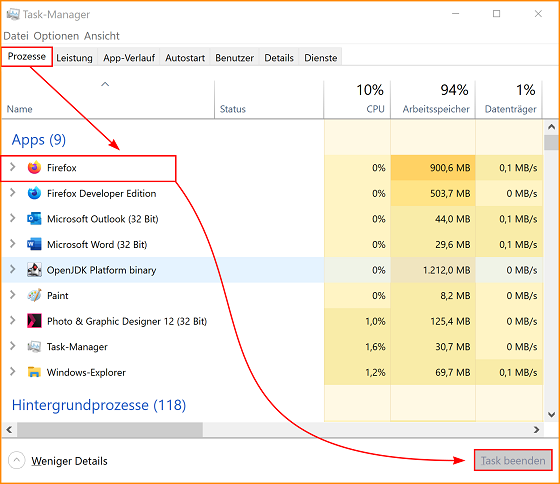Expand the Firefox process group
560x484 pixels.
tap(12, 167)
